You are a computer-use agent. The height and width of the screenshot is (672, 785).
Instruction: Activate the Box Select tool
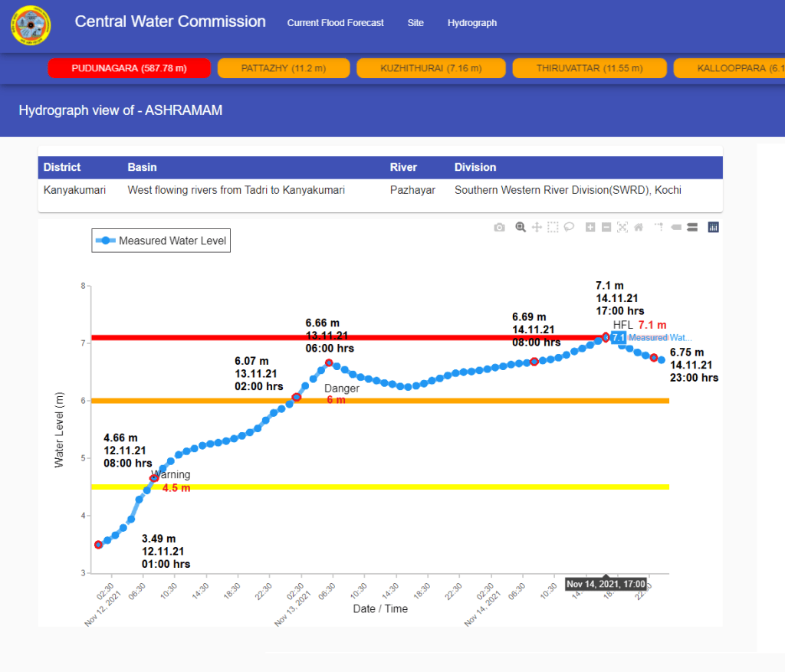click(553, 228)
